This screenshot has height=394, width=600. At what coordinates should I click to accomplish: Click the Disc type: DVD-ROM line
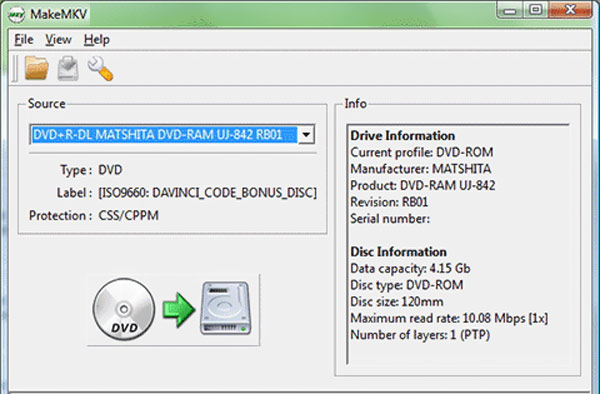coord(407,285)
